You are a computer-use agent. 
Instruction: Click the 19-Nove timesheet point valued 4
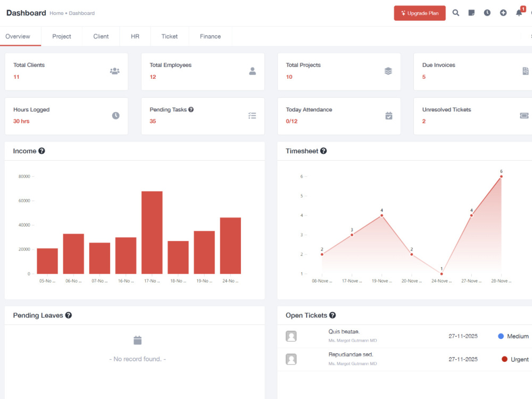click(381, 215)
